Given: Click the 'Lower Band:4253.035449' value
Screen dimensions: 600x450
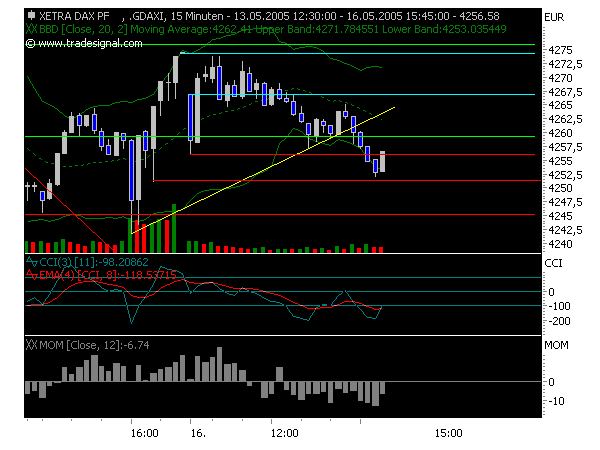Looking at the screenshot, I should tap(444, 29).
